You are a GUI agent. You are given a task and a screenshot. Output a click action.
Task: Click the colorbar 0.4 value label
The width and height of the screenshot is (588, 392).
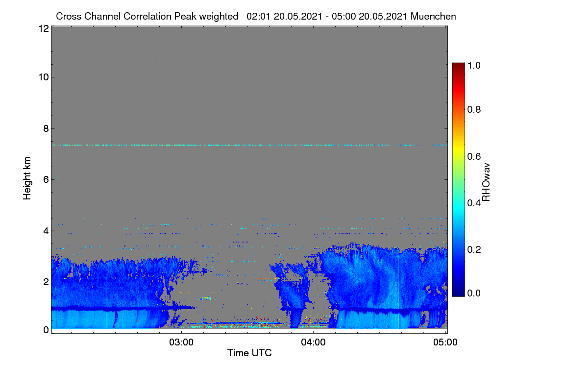(474, 203)
